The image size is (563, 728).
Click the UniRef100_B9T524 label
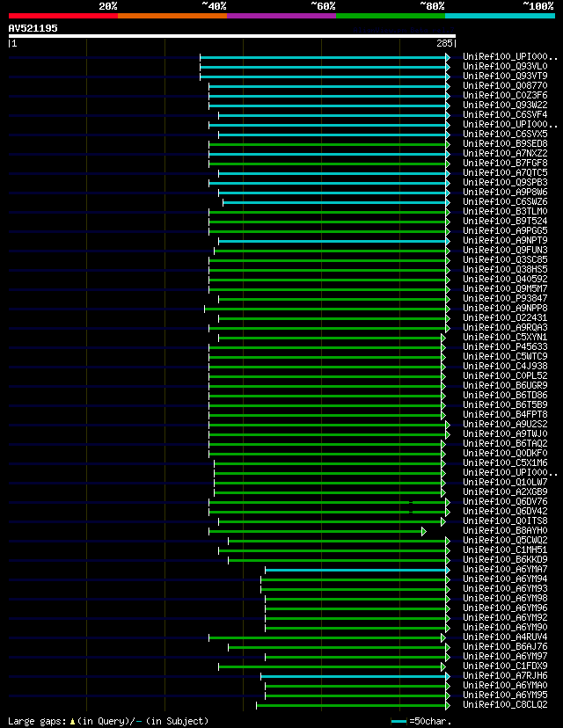tap(505, 221)
